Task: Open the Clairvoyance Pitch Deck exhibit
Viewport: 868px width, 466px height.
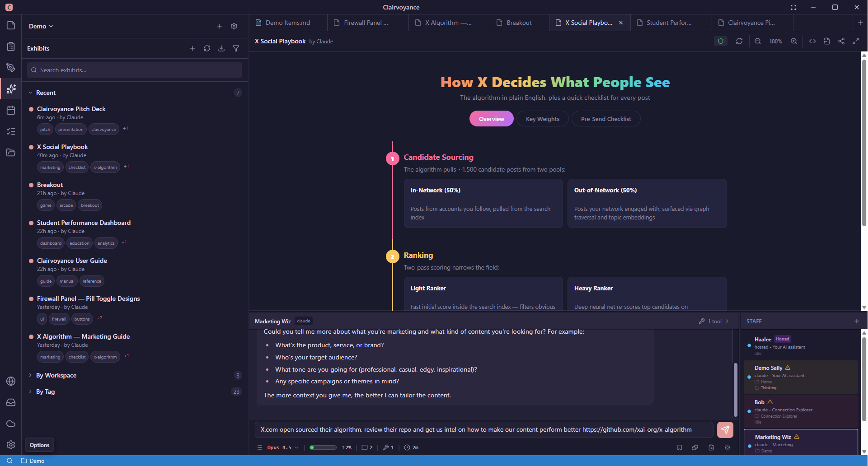Action: click(71, 109)
